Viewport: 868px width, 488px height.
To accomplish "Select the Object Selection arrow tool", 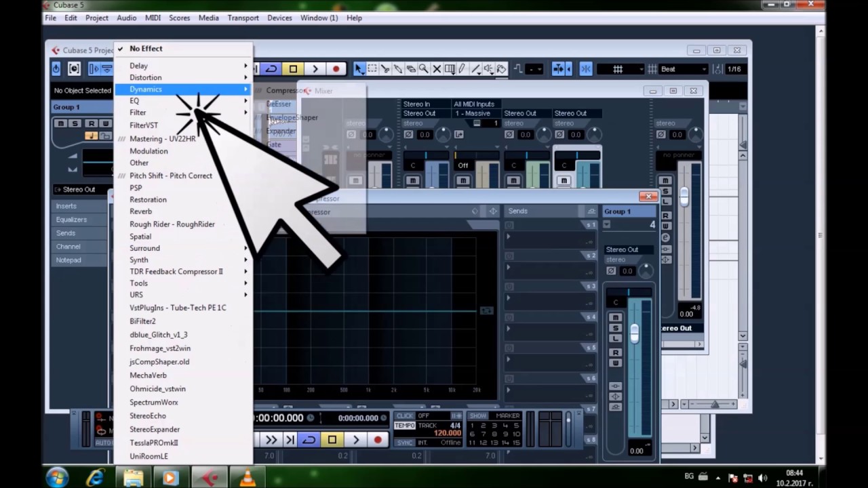I will coord(359,68).
